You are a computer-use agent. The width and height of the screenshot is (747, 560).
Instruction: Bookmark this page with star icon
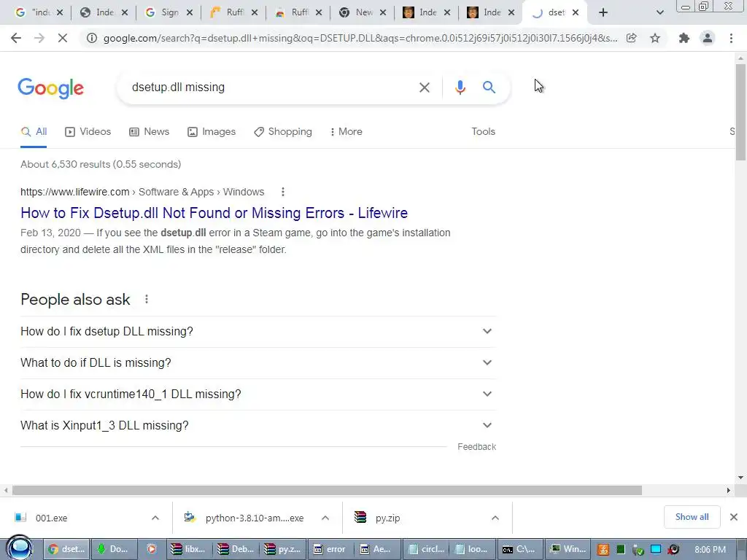coord(655,38)
